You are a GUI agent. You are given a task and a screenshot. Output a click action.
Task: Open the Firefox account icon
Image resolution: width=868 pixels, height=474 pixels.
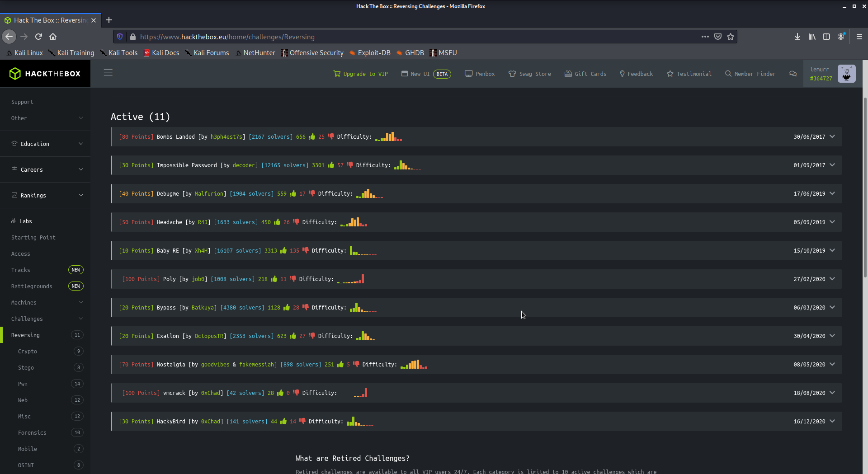[x=841, y=37]
